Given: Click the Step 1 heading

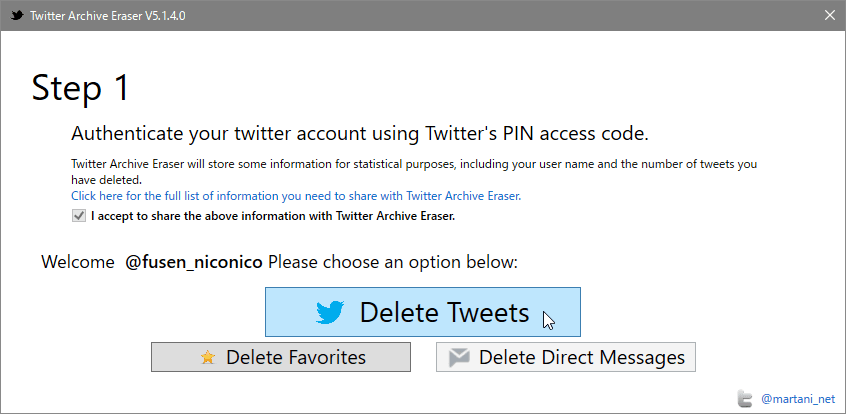Looking at the screenshot, I should coord(81,87).
